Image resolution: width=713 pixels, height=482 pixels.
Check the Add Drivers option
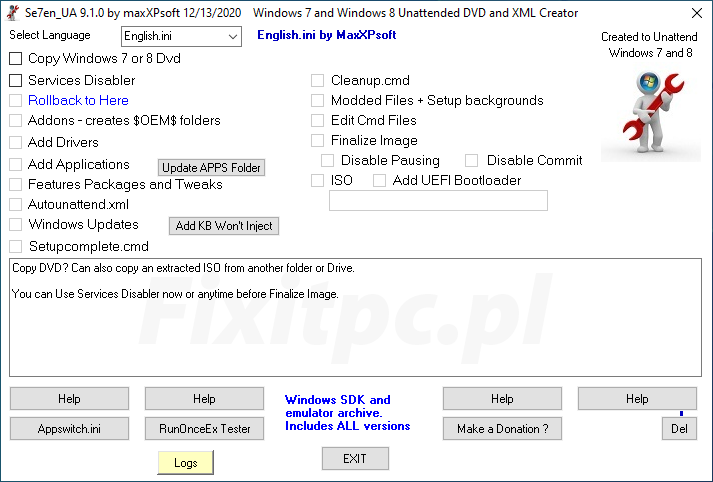(15, 142)
